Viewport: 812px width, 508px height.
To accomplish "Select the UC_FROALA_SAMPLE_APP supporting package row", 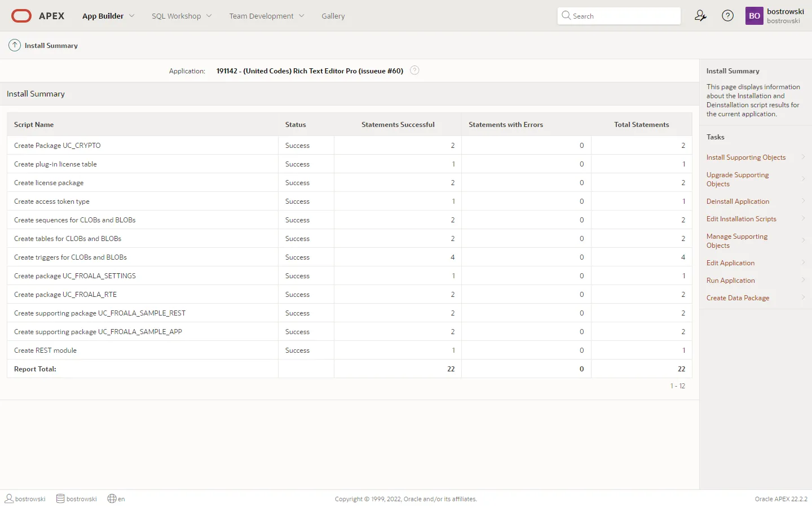I will [350, 331].
